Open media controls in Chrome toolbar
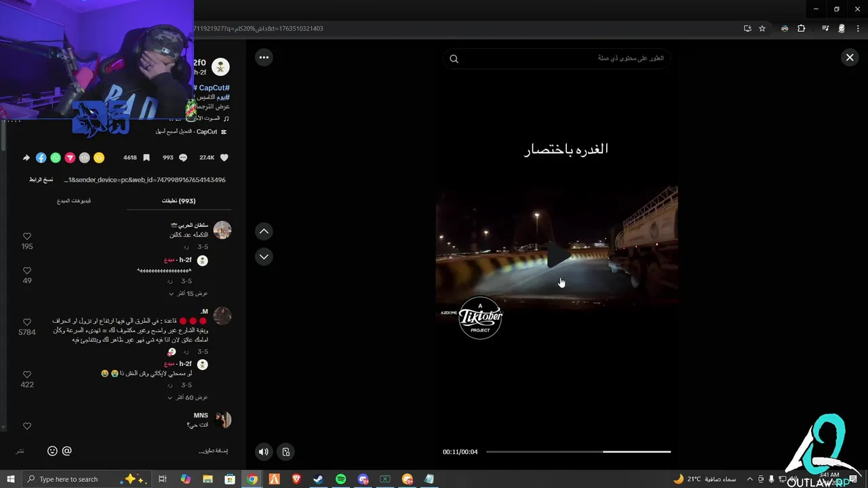This screenshot has width=868, height=488. point(825,28)
